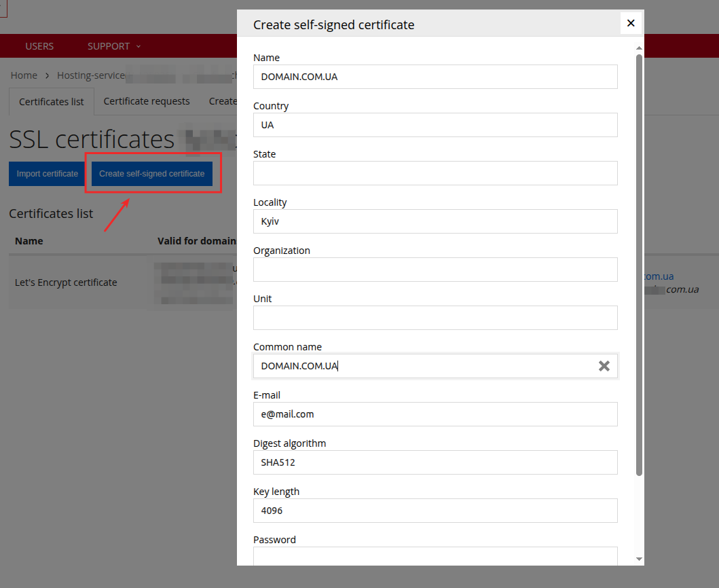Click the Country field containing UA
The width and height of the screenshot is (719, 588).
435,125
